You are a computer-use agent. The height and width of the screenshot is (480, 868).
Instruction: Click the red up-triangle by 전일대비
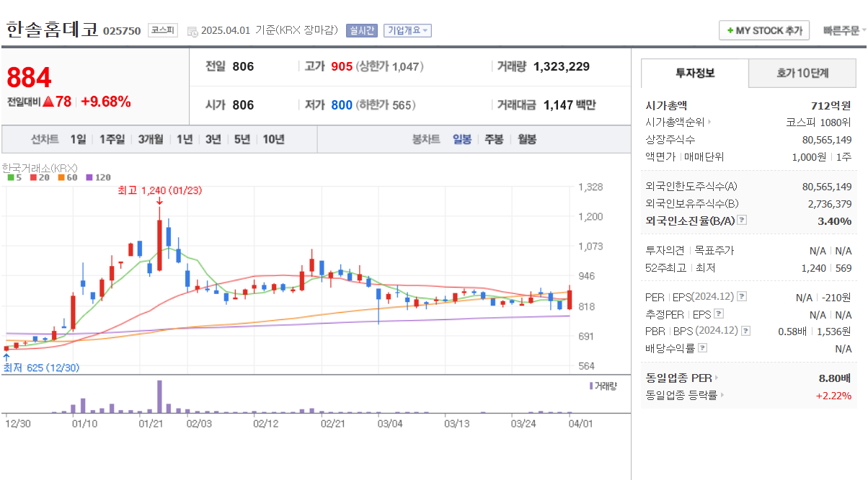click(48, 102)
